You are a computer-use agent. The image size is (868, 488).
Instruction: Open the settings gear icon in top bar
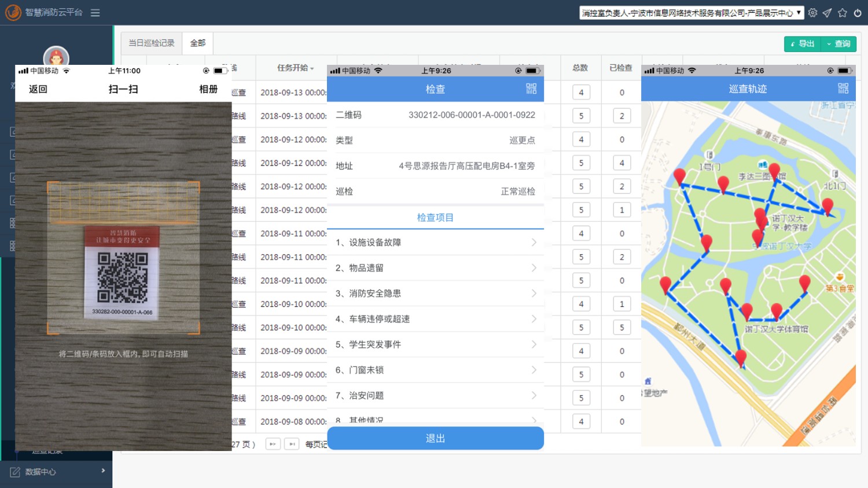coord(813,13)
